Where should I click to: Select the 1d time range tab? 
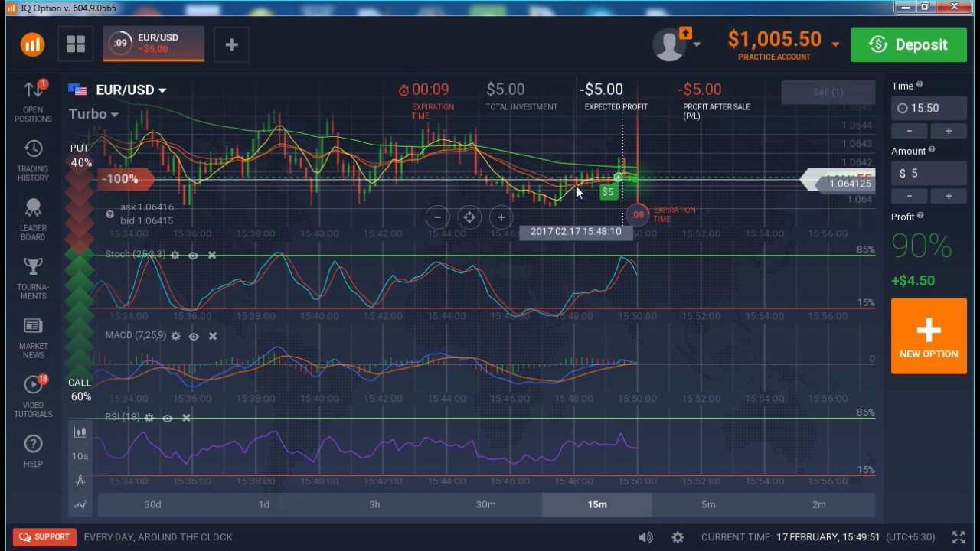[263, 504]
